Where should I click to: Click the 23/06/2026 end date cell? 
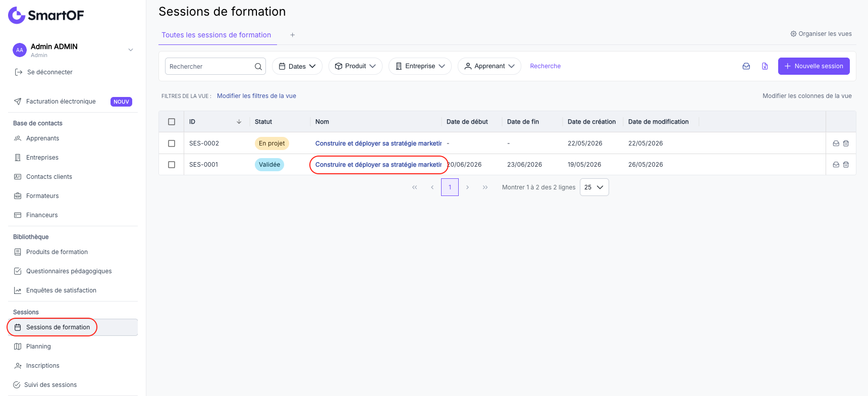click(x=524, y=165)
